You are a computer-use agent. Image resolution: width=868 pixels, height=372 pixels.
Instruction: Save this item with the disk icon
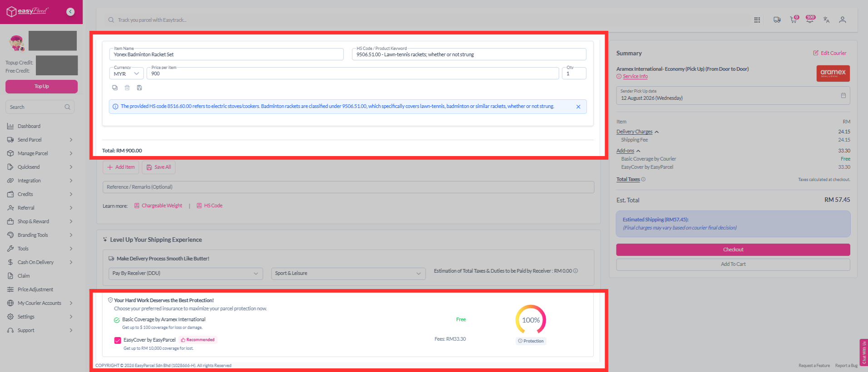click(x=139, y=88)
